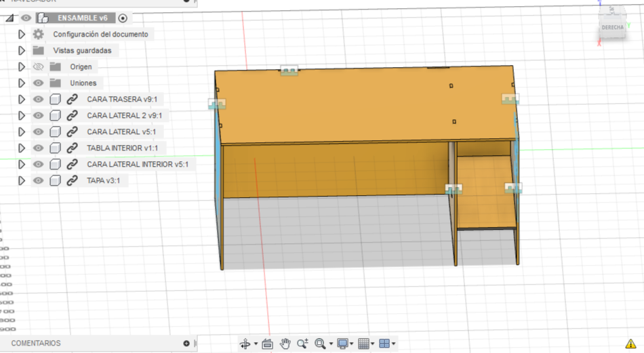Click link icon of CARA TRASERA v9:1

(x=73, y=100)
